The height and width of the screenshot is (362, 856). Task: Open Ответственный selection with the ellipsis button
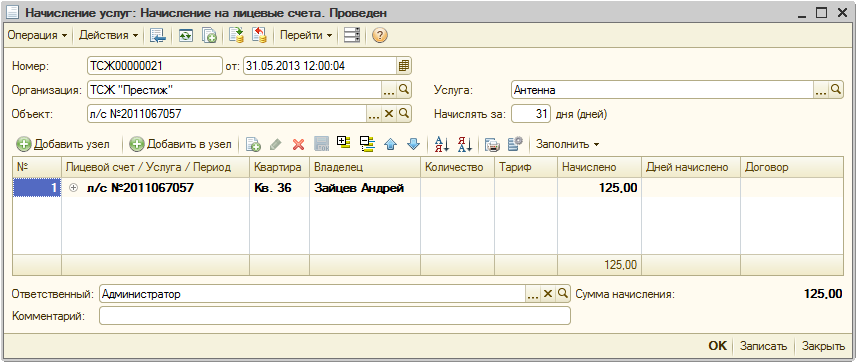532,294
